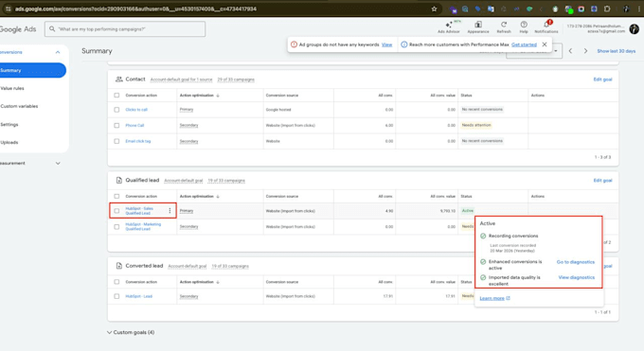The image size is (644, 351).
Task: Go to the previous date range
Action: (570, 51)
